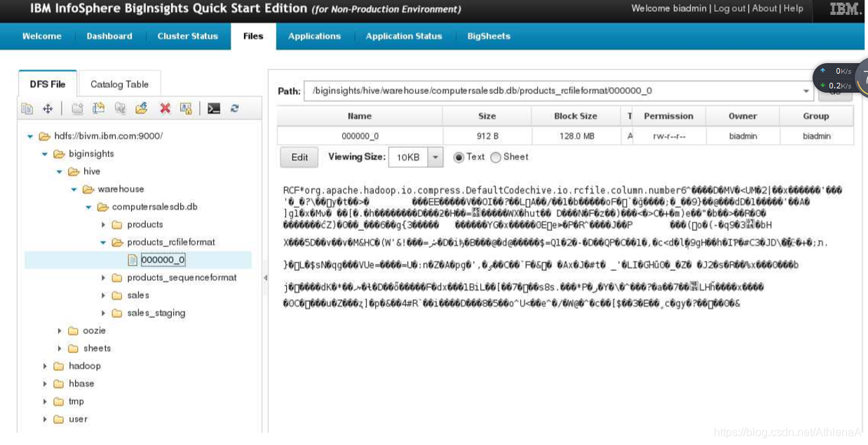The image size is (868, 445).
Task: Click the Upload folder icon
Action: point(142,109)
